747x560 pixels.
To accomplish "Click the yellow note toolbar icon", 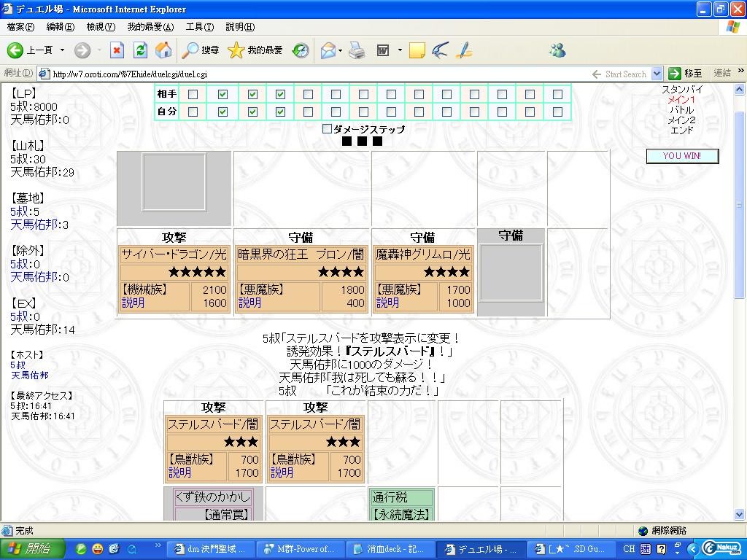I will click(417, 50).
